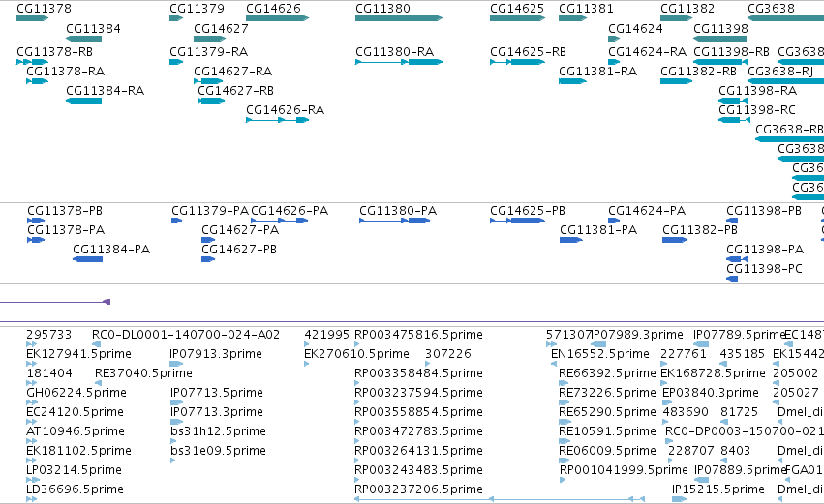Select the CG11378 gene label
Viewport: 824px width, 504px height.
(x=44, y=9)
